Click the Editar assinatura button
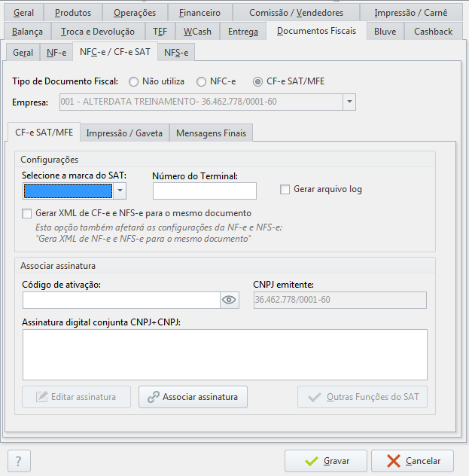Viewport: 469px width, 476px height. click(76, 397)
